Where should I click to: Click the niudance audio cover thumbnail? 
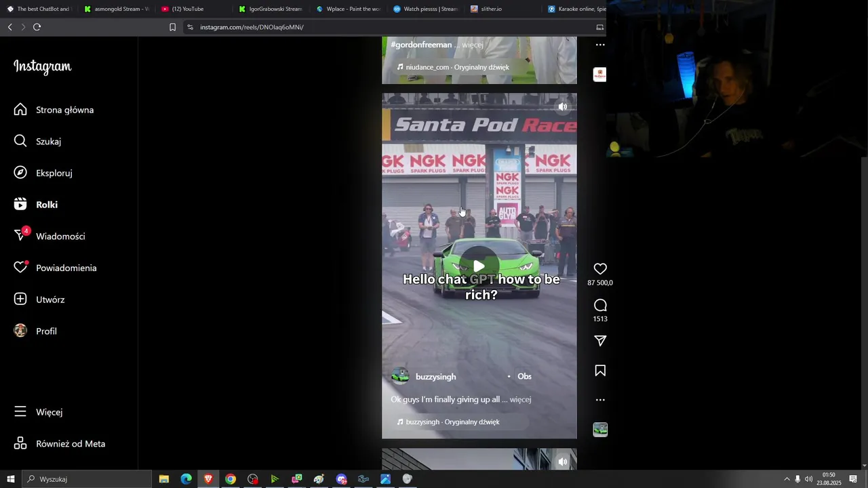tap(600, 75)
